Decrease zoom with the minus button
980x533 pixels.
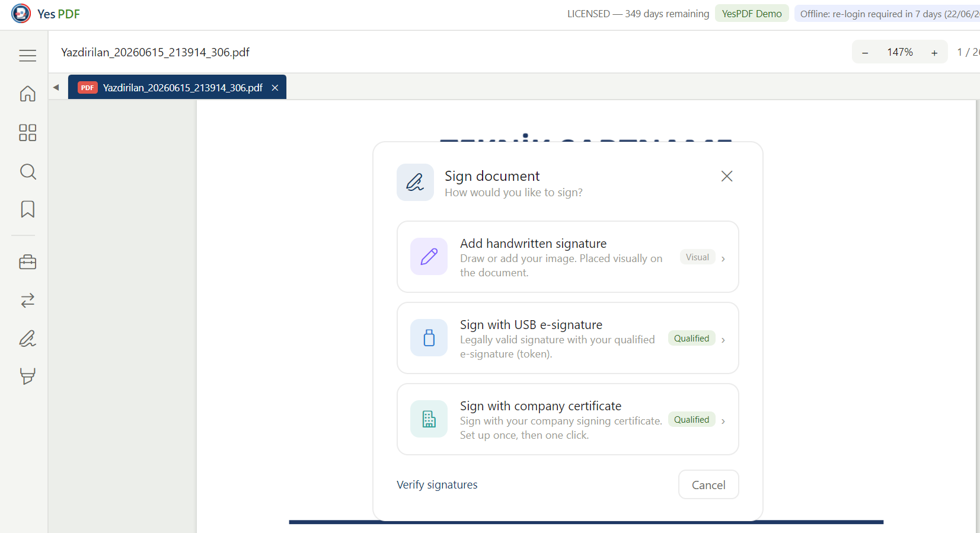(x=865, y=53)
